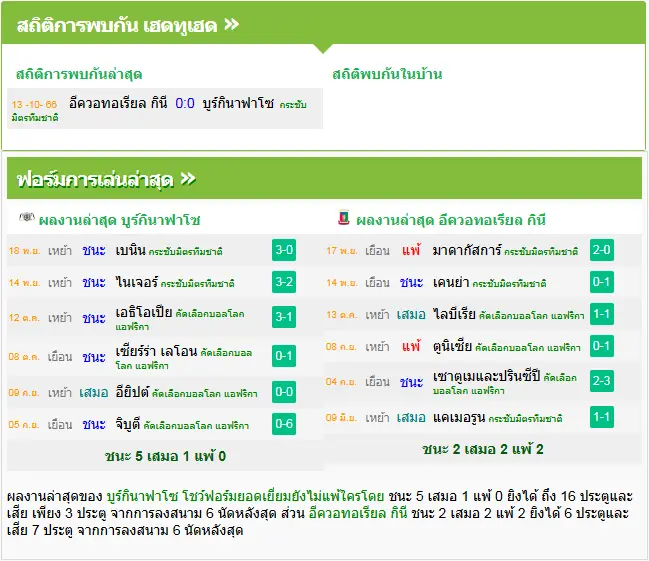Click the เสมอ result beside แคเมอรูน

coord(411,418)
